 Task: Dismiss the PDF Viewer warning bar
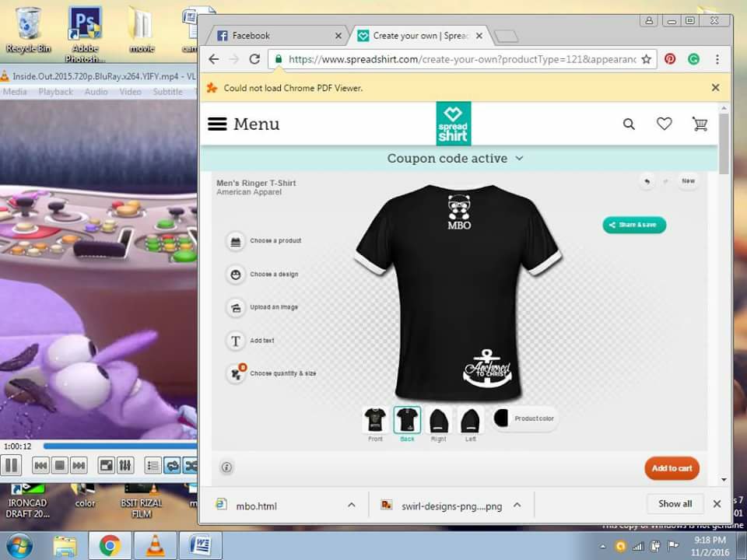(x=715, y=88)
